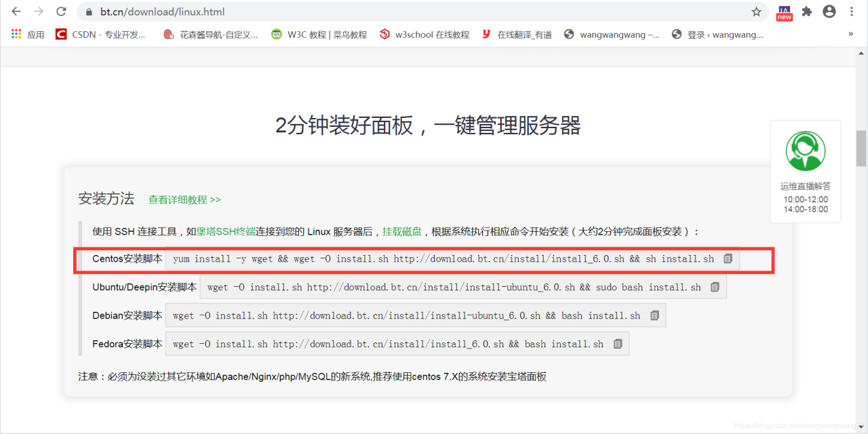
Task: Copy the Debian install script
Action: [x=654, y=316]
